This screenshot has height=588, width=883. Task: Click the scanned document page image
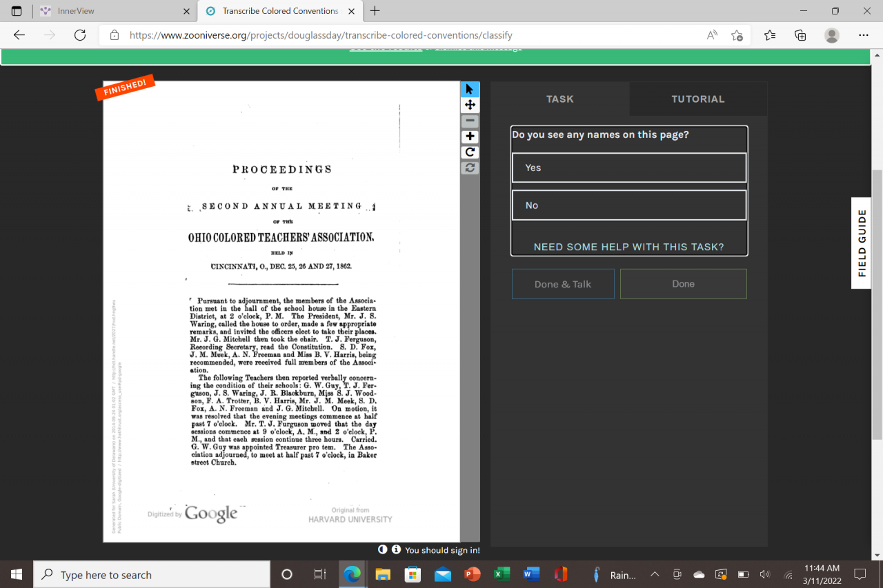(x=281, y=312)
